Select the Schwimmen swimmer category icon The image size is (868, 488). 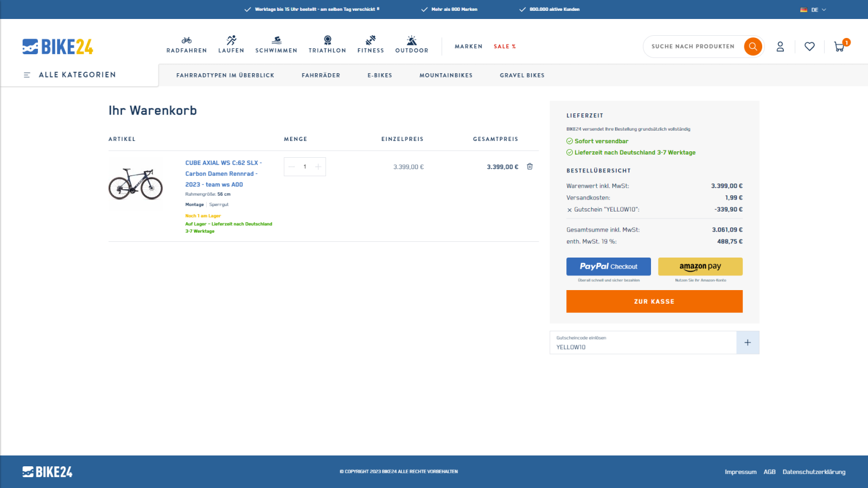tap(276, 40)
